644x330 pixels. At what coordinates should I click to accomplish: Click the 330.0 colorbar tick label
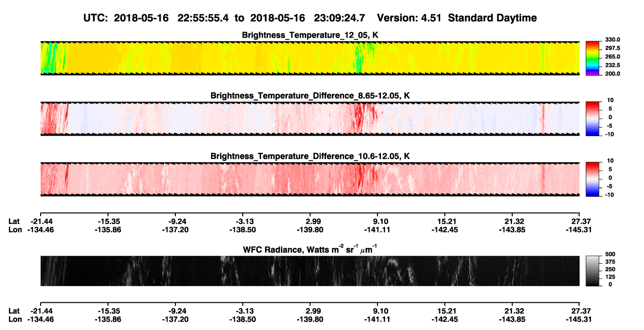[613, 40]
